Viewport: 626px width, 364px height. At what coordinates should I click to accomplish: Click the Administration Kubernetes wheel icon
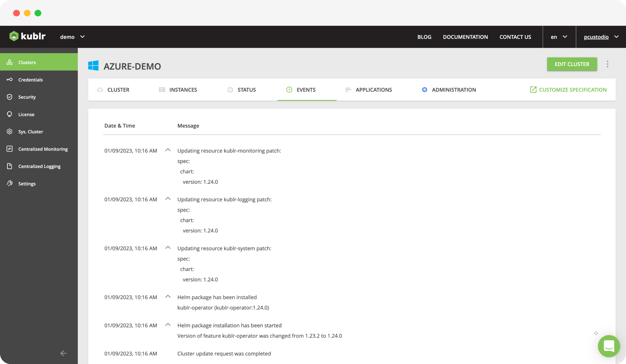click(x=424, y=90)
